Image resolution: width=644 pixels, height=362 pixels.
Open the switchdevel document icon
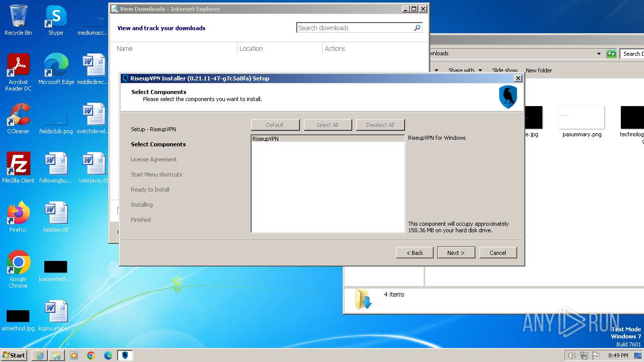tap(93, 119)
